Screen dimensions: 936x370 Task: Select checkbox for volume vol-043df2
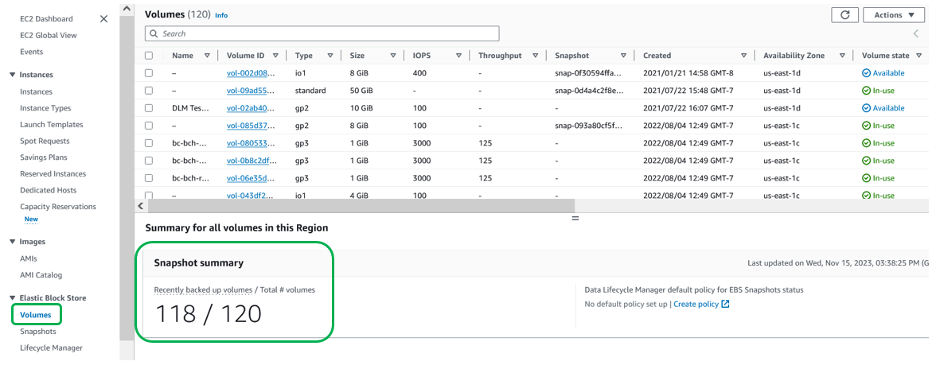tap(149, 195)
